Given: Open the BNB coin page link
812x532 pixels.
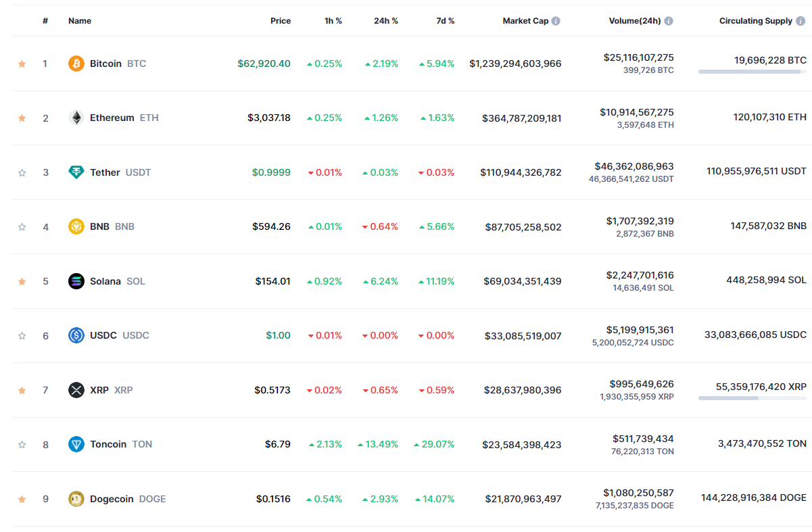Looking at the screenshot, I should pyautogui.click(x=101, y=226).
